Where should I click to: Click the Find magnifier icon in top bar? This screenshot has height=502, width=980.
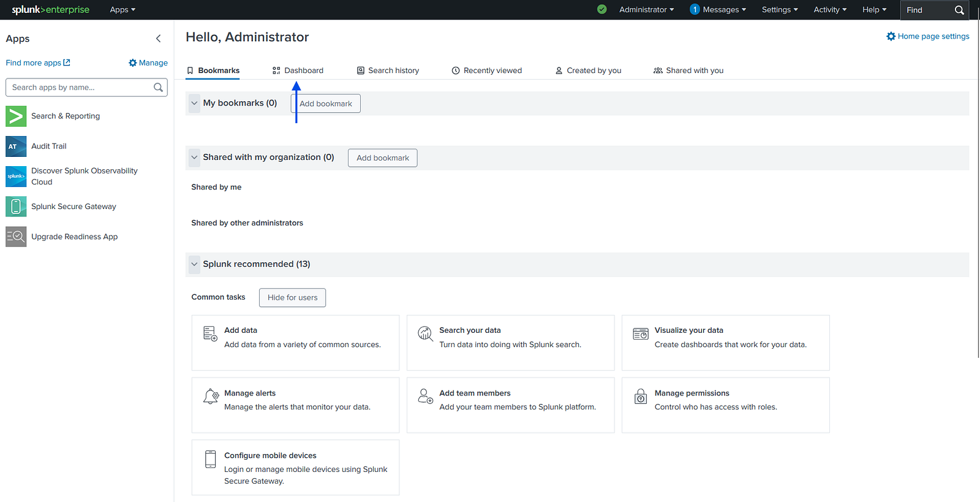pyautogui.click(x=959, y=10)
